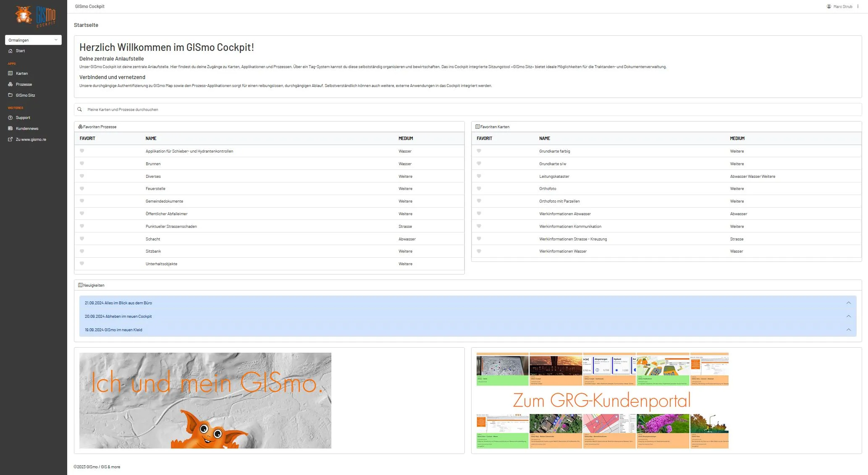Toggle favorite heart for Sitzbank
The width and height of the screenshot is (868, 475).
pyautogui.click(x=82, y=251)
